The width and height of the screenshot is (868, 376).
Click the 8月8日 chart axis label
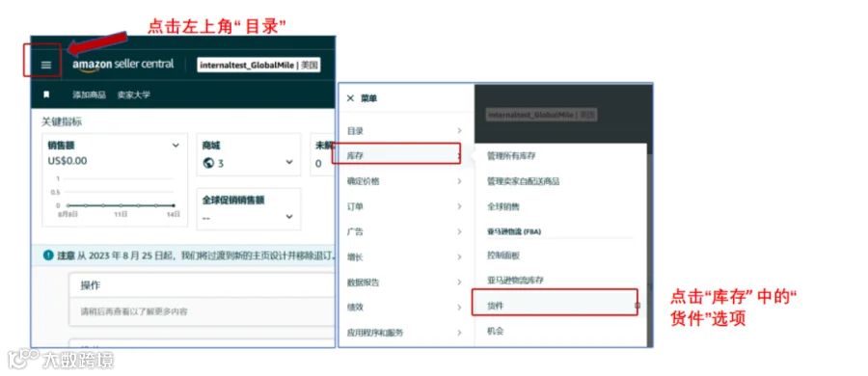point(68,214)
